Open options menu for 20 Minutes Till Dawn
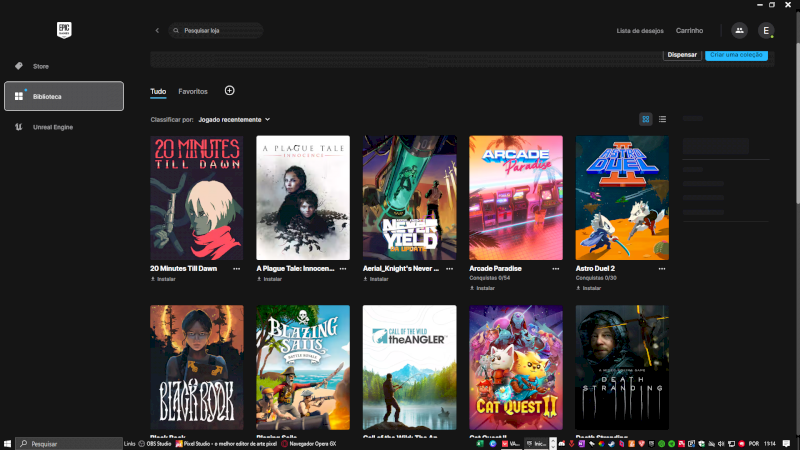 pos(237,269)
